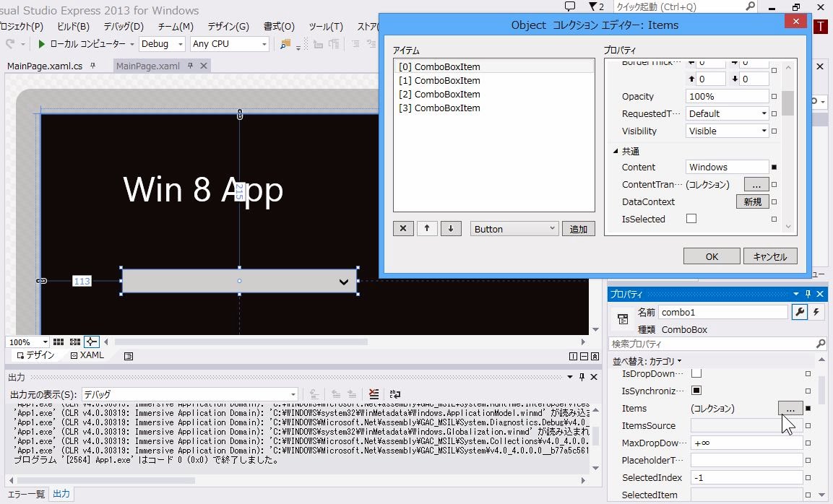Open the Button item type dropdown
Image resolution: width=833 pixels, height=504 pixels.
[514, 229]
